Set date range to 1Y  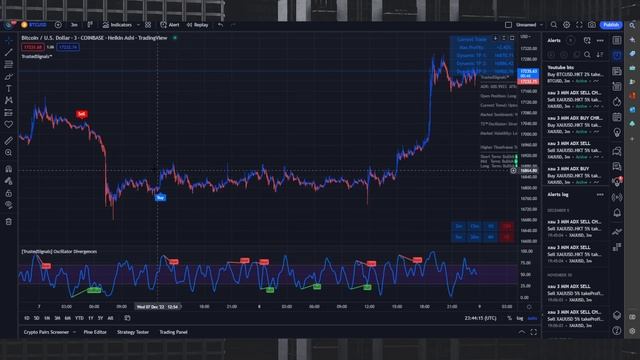pos(91,318)
